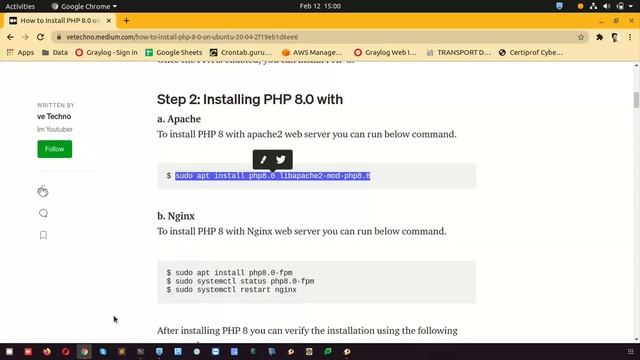640x360 pixels.
Task: Open the TeamViewer icon in the dock
Action: (216, 351)
